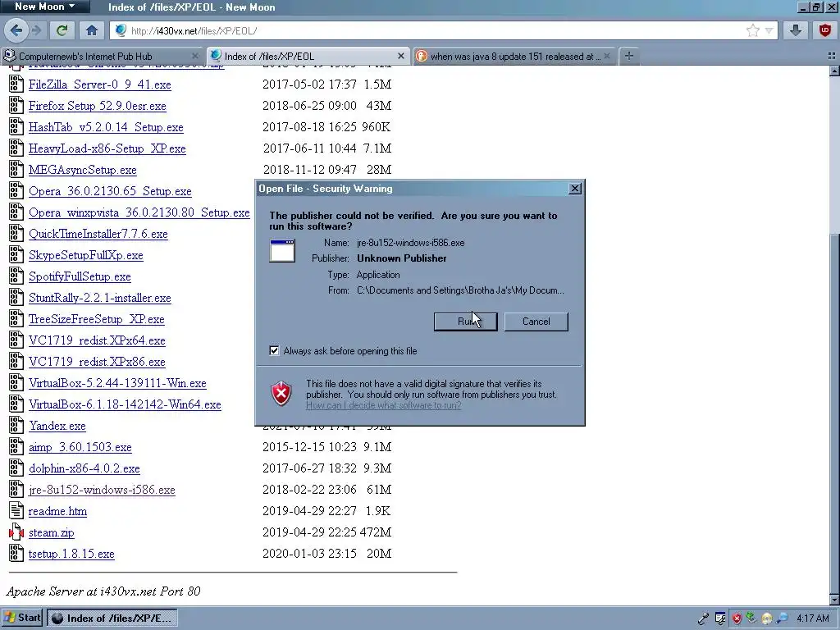Open the StuntRally-2.2.1-installer.exe link
The width and height of the screenshot is (840, 630).
point(99,298)
